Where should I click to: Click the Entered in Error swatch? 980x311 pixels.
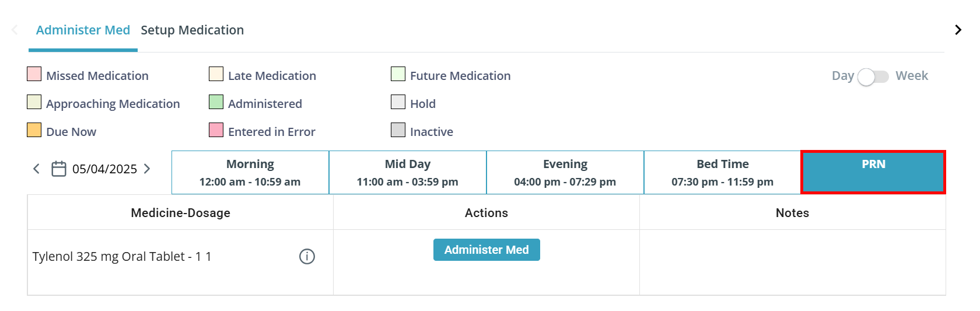216,130
